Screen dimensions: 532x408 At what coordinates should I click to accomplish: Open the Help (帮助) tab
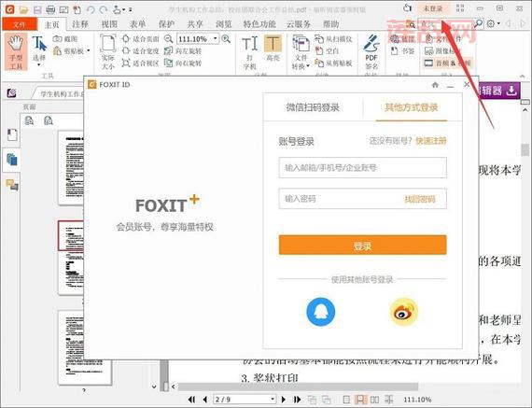(330, 24)
